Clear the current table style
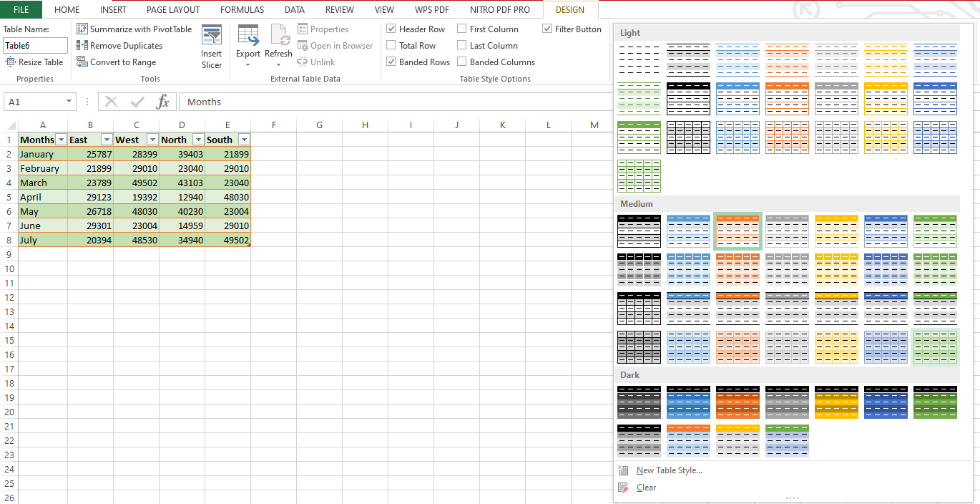 coord(646,487)
